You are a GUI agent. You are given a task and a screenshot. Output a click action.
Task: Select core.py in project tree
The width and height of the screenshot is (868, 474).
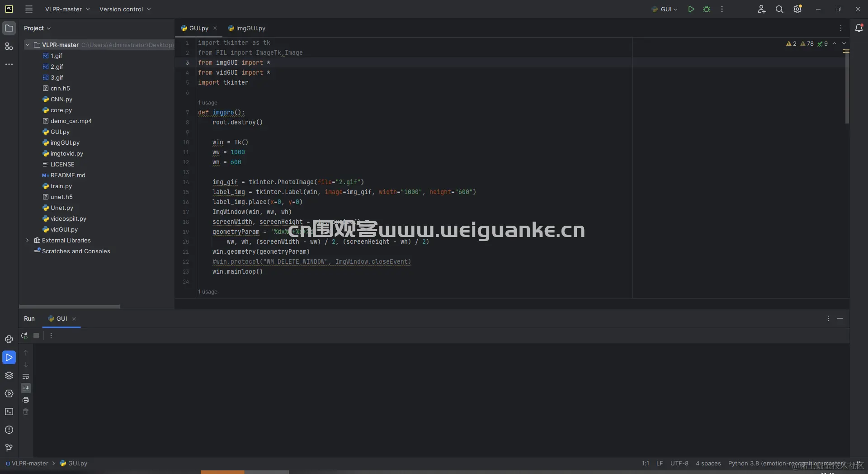[x=61, y=110]
